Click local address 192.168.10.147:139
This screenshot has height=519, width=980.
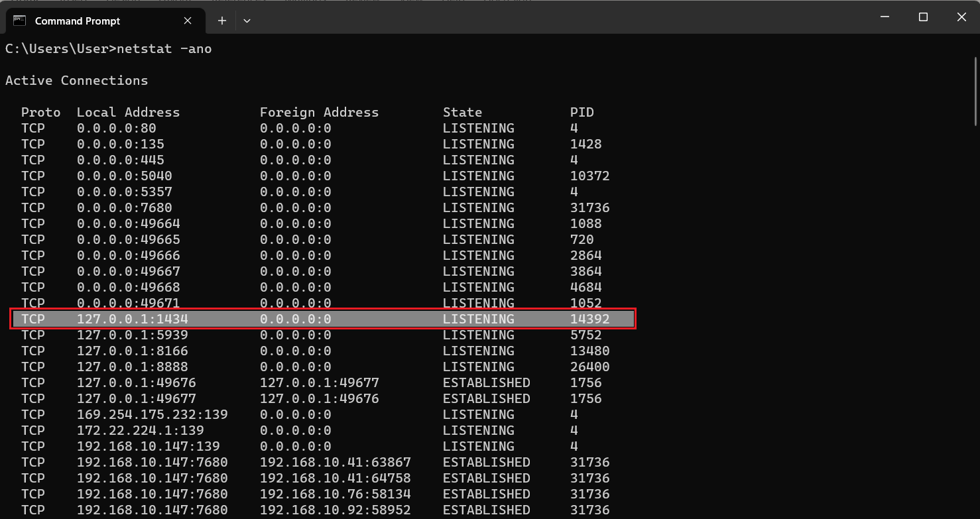tap(149, 446)
